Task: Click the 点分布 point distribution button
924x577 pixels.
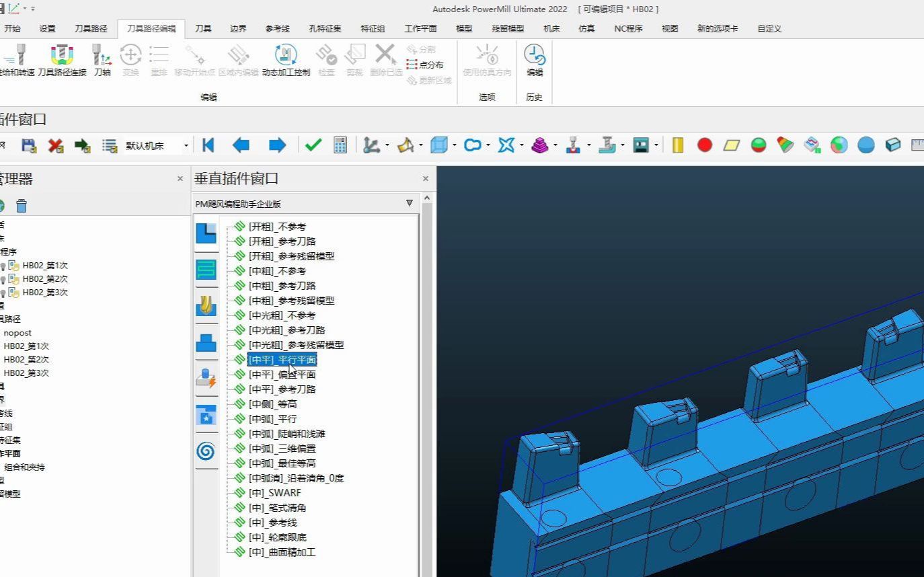Action: 425,65
